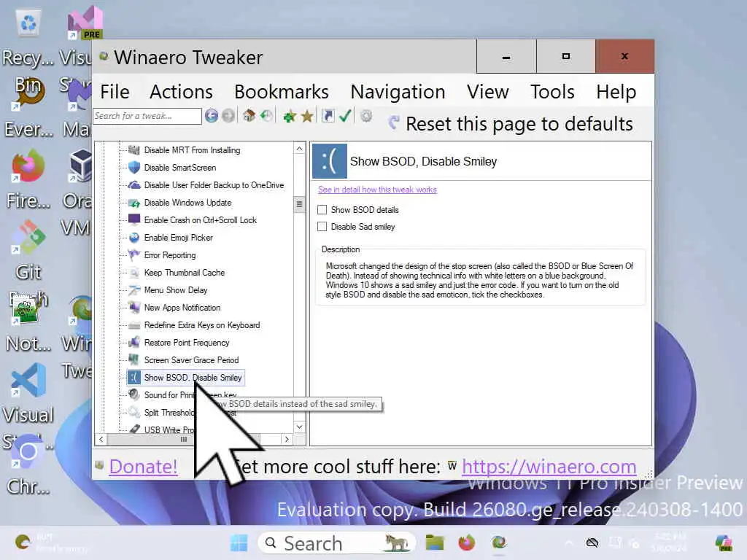The width and height of the screenshot is (747, 560).
Task: Open Recycle Bin on desktop
Action: point(28,23)
